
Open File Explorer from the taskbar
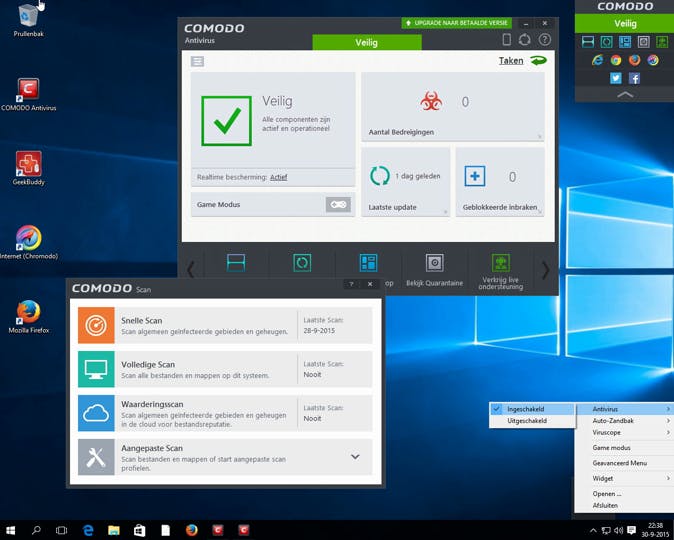coord(113,530)
